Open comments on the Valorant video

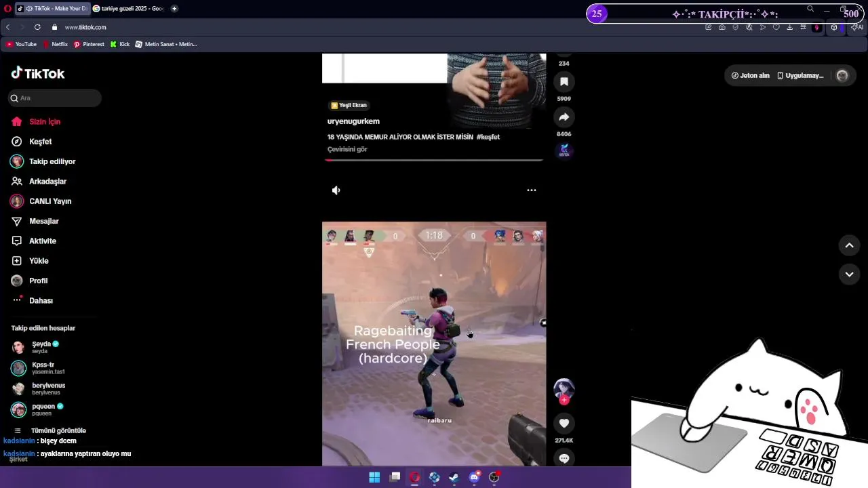564,458
